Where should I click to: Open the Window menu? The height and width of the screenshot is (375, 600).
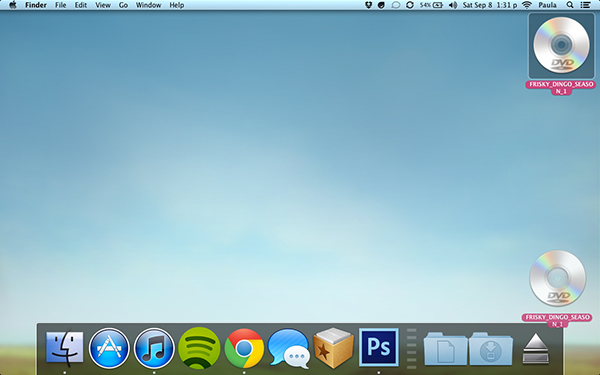pos(148,5)
